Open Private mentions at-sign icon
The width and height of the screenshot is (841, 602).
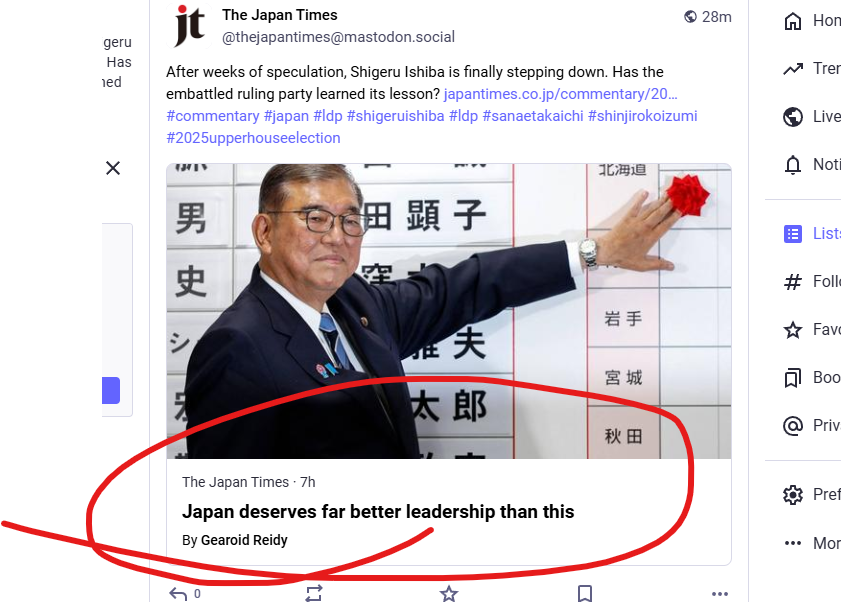(x=793, y=425)
